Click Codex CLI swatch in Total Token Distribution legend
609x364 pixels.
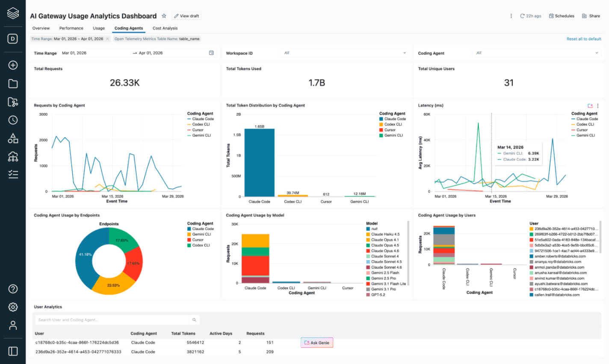(381, 124)
